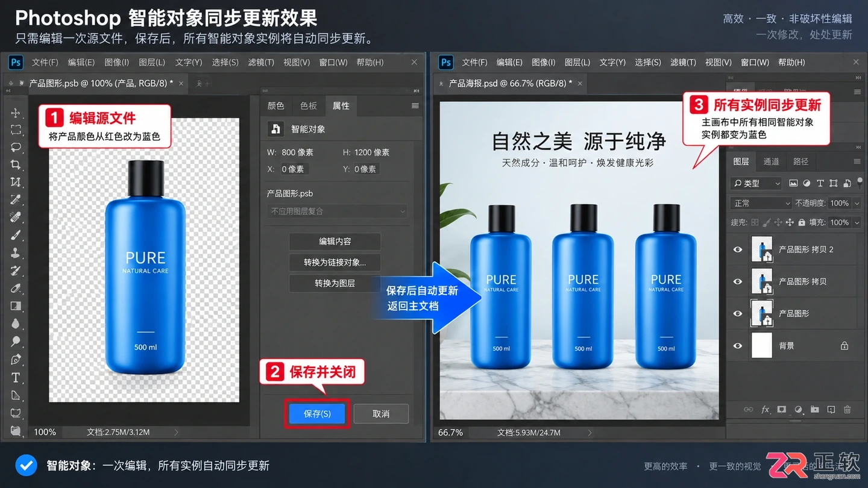Switch to the 色板 tab
The height and width of the screenshot is (488, 868).
(309, 105)
